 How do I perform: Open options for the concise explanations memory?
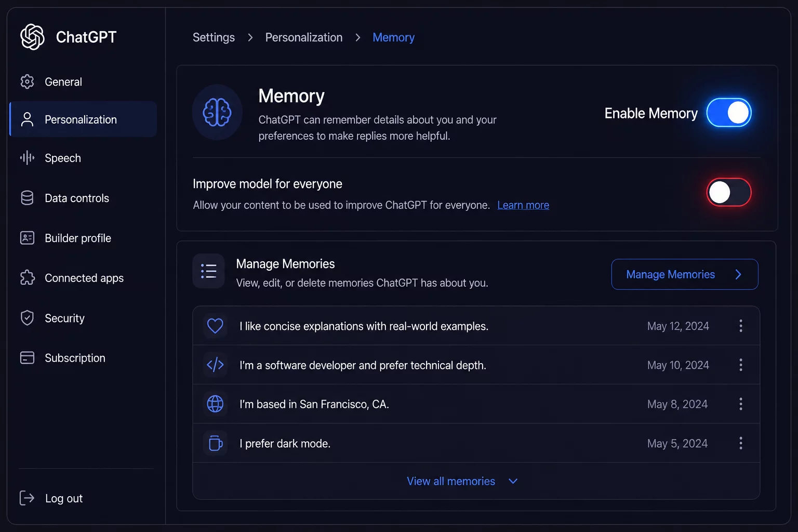(x=741, y=326)
